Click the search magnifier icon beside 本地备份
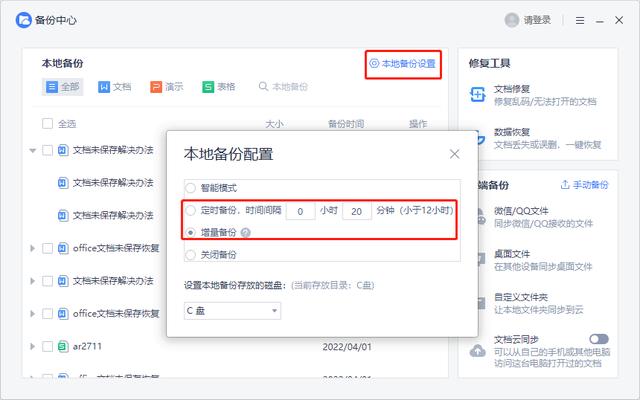Viewport: 640px width, 400px height. tap(263, 87)
